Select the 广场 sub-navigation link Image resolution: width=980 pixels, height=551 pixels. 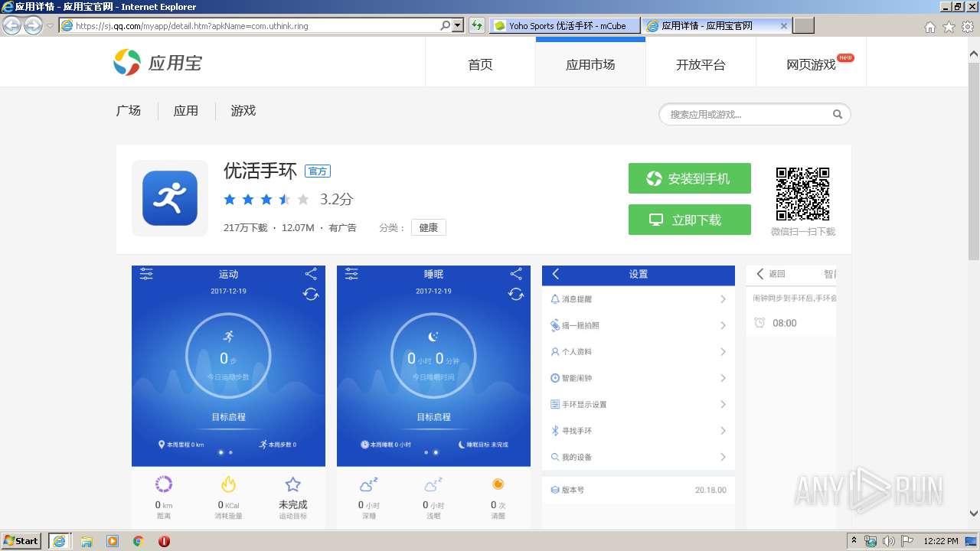129,111
